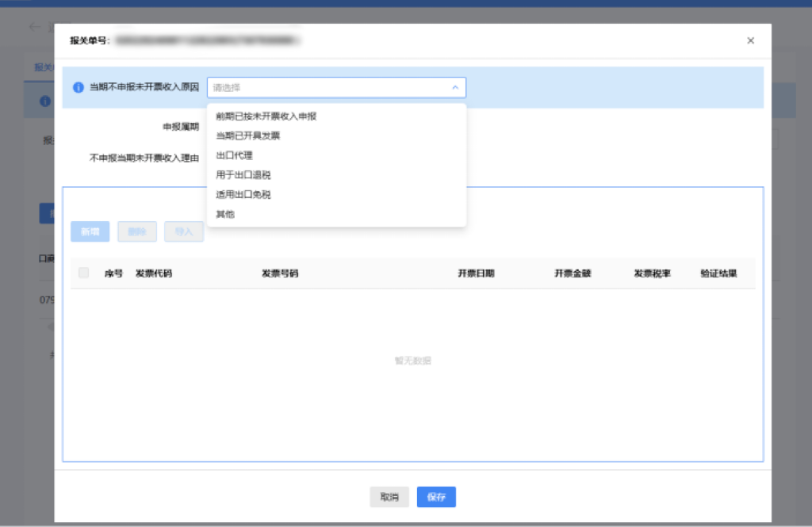Click the 新增 button to add invoice

(x=90, y=231)
